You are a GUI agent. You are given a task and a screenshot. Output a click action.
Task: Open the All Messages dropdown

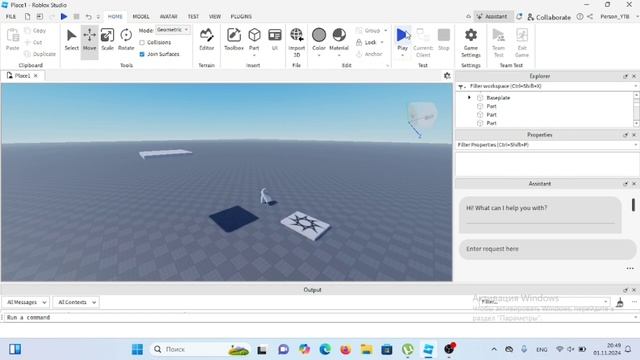click(26, 302)
